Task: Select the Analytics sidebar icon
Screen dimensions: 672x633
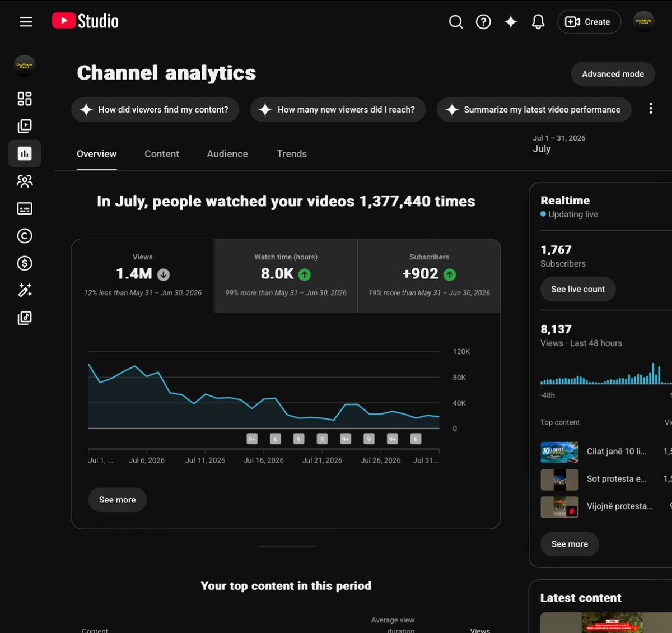Action: pyautogui.click(x=25, y=153)
